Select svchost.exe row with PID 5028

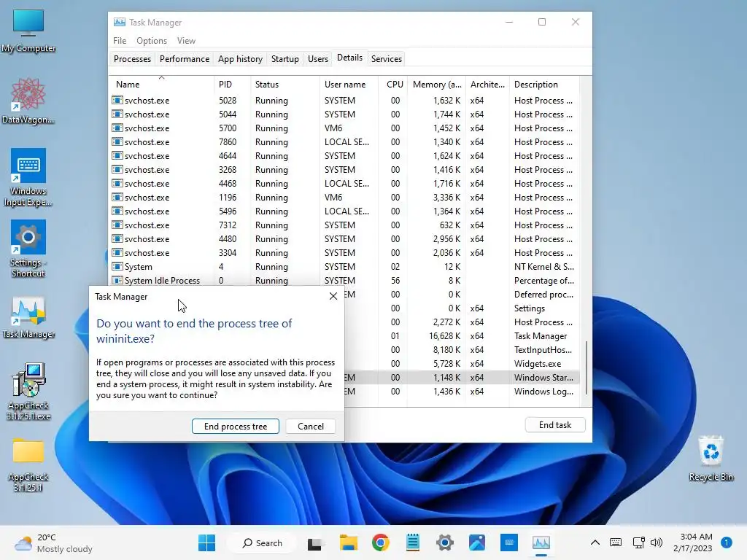(x=345, y=101)
